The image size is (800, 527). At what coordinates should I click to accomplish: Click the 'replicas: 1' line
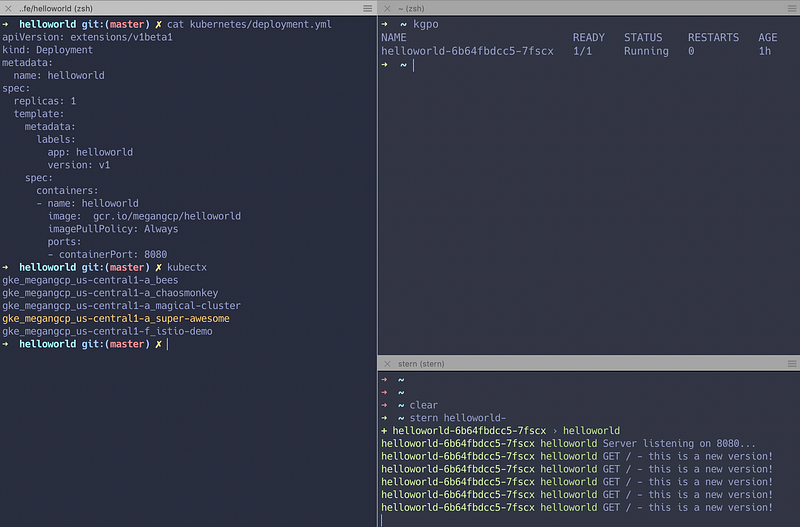click(45, 101)
